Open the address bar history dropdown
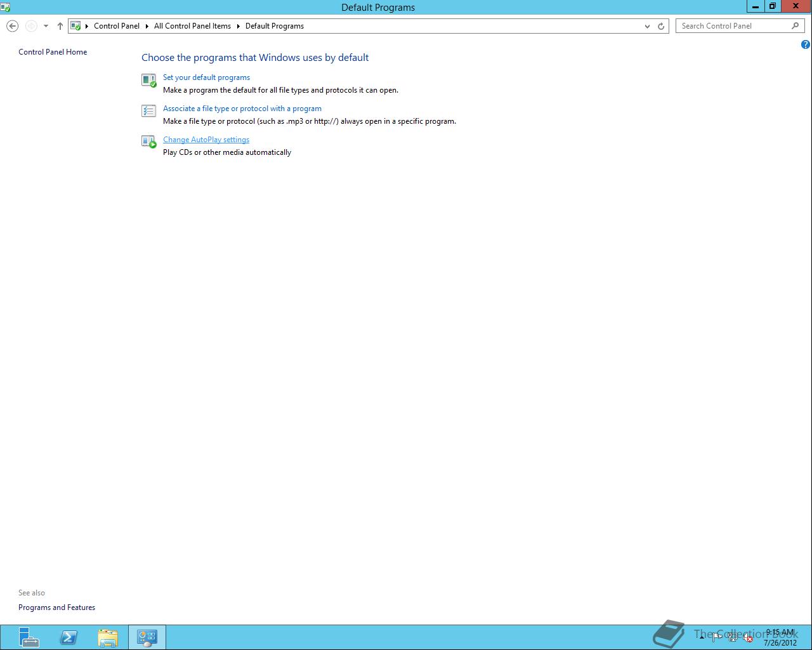This screenshot has width=812, height=650. coord(647,26)
